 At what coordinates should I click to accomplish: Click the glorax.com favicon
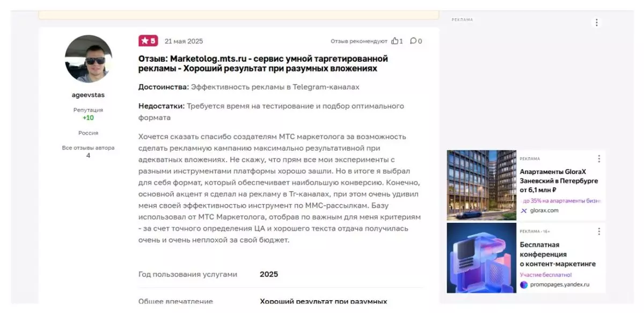[x=524, y=210]
